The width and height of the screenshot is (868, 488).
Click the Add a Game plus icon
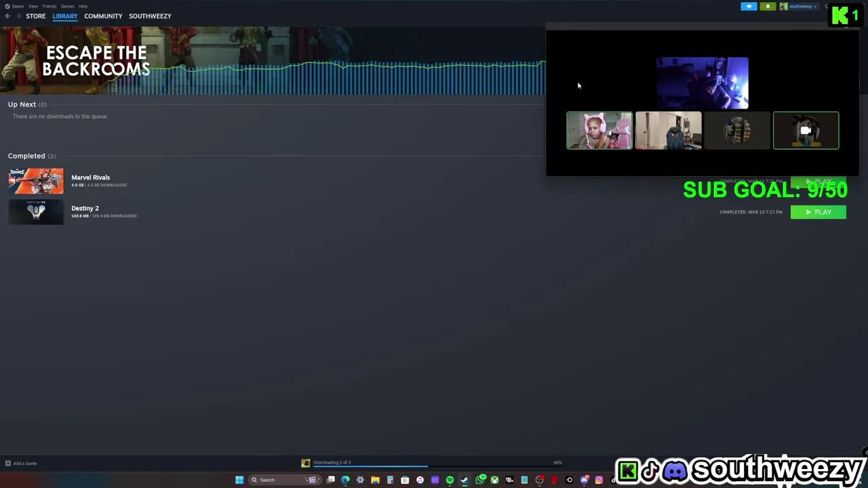[x=8, y=464]
